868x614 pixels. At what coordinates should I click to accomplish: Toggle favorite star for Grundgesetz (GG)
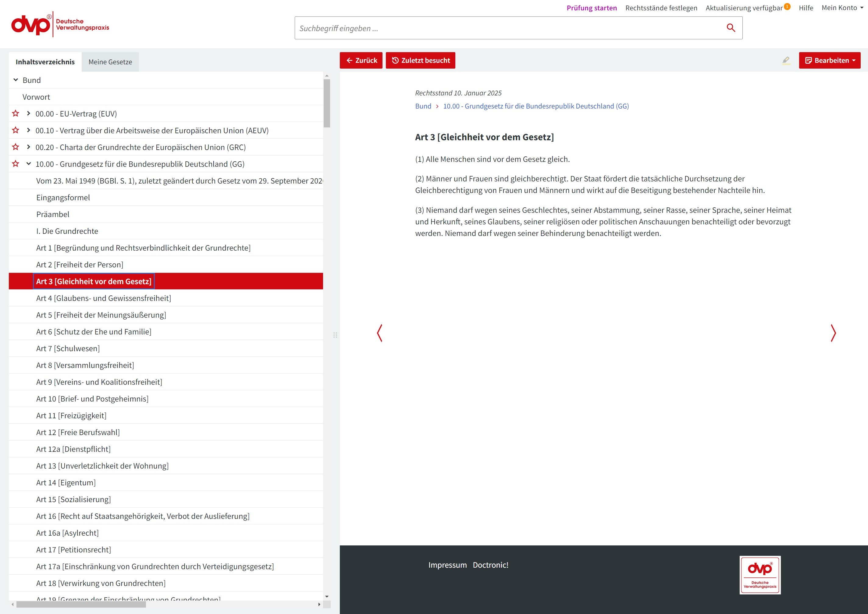tap(16, 164)
